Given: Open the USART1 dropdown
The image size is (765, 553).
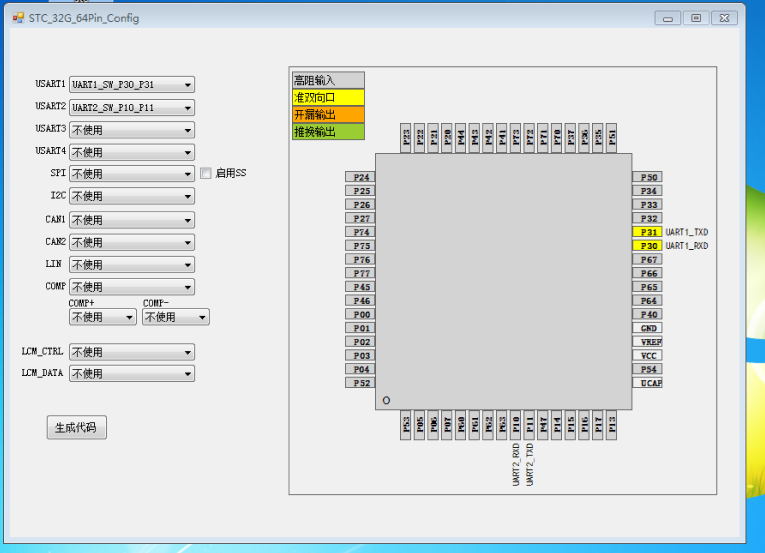Looking at the screenshot, I should 131,85.
